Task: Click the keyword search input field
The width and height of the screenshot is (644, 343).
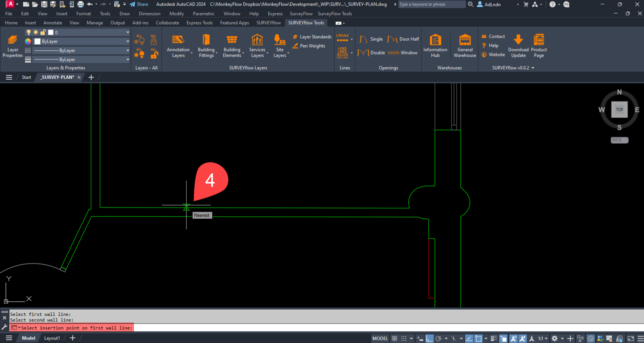Action: (x=431, y=4)
